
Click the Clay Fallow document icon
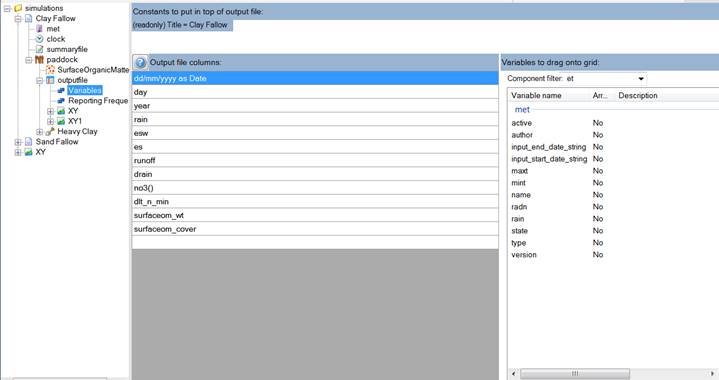point(28,18)
